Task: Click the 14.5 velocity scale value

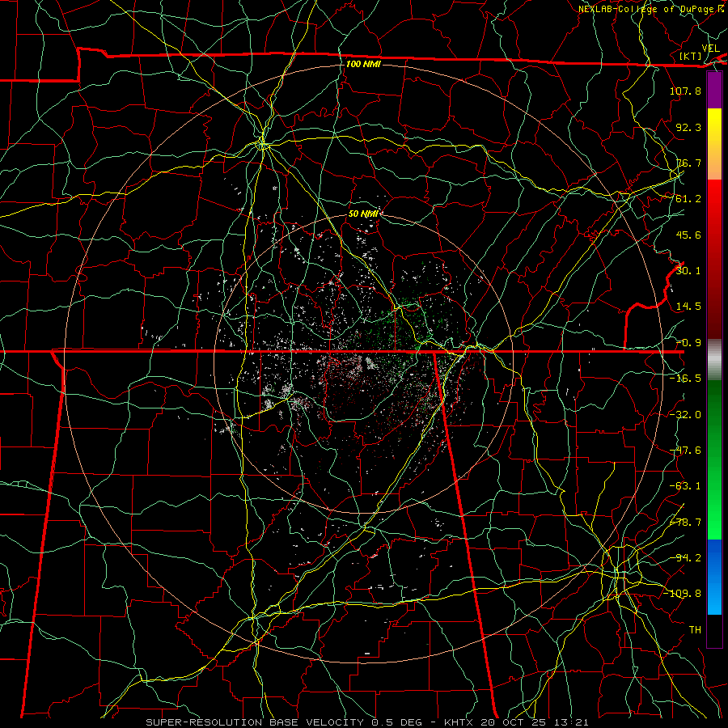Action: coord(688,307)
